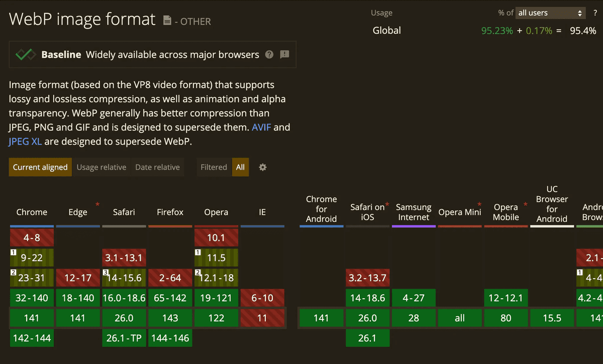This screenshot has width=603, height=364.
Task: Expand Firefox 2-64 version details
Action: click(170, 278)
